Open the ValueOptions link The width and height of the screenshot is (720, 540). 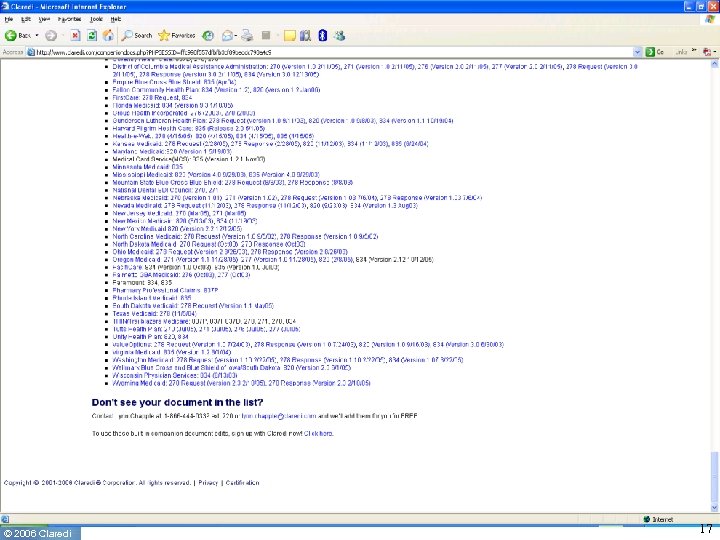tap(308, 344)
